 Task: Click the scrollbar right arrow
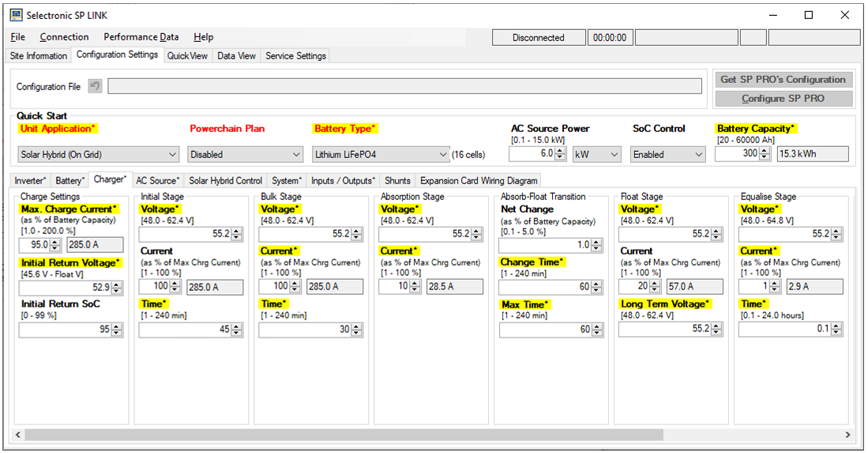[x=847, y=435]
